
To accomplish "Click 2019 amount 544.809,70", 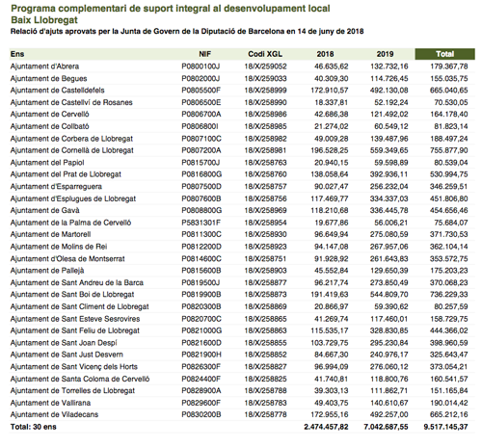I will pos(388,295).
